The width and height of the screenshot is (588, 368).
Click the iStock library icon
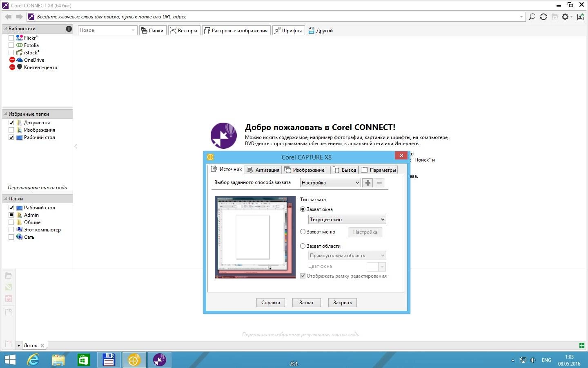(19, 52)
